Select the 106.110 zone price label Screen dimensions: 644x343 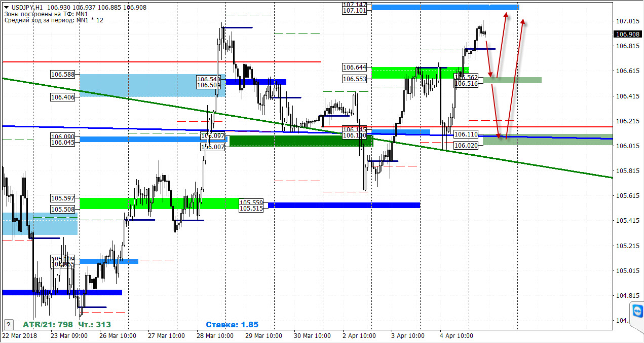point(466,134)
